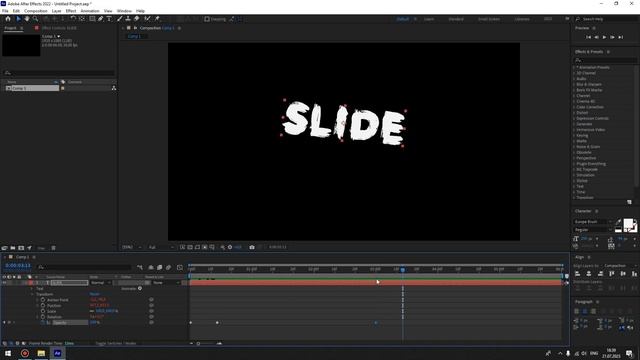Select the Pen tool
The width and height of the screenshot is (640, 360).
pyautogui.click(x=100, y=19)
